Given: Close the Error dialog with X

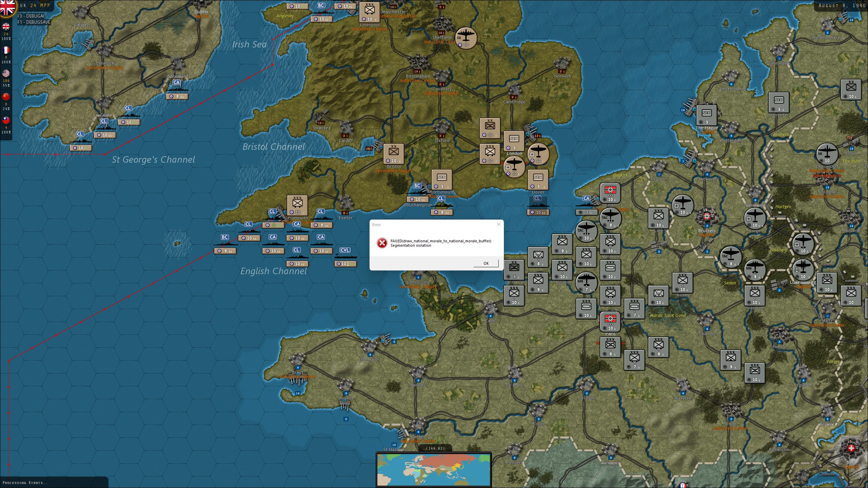Looking at the screenshot, I should coord(498,224).
